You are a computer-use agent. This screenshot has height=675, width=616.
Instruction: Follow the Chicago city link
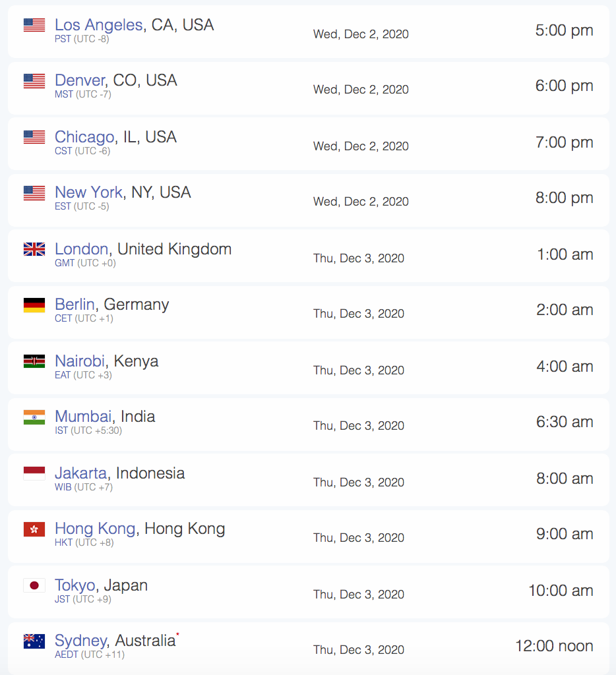point(84,137)
